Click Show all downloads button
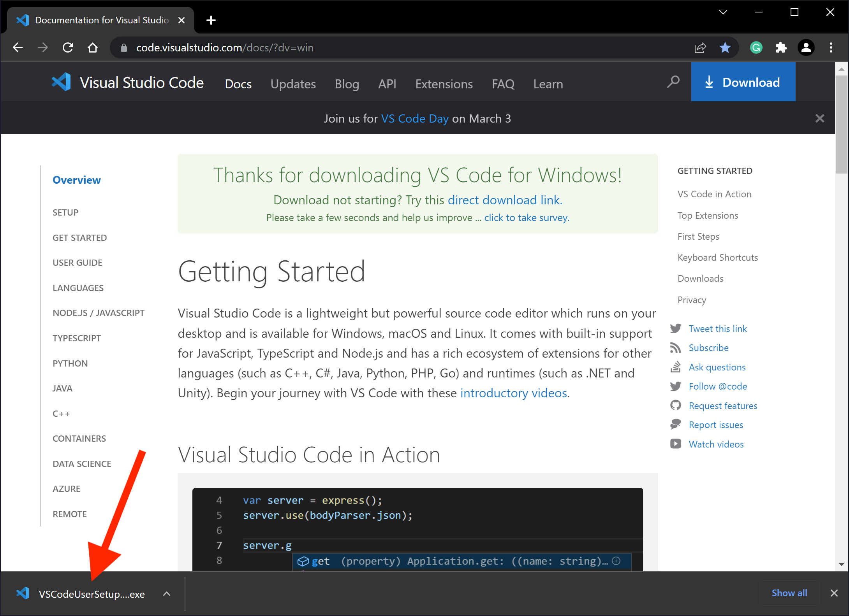The height and width of the screenshot is (616, 849). click(x=789, y=593)
